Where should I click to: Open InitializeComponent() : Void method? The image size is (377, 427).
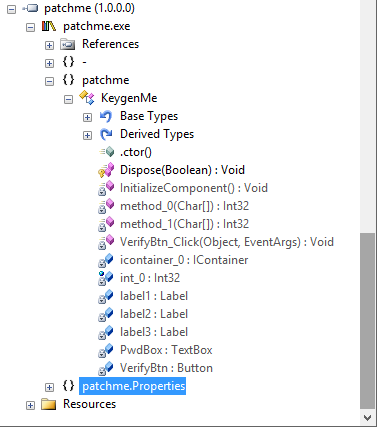(194, 188)
